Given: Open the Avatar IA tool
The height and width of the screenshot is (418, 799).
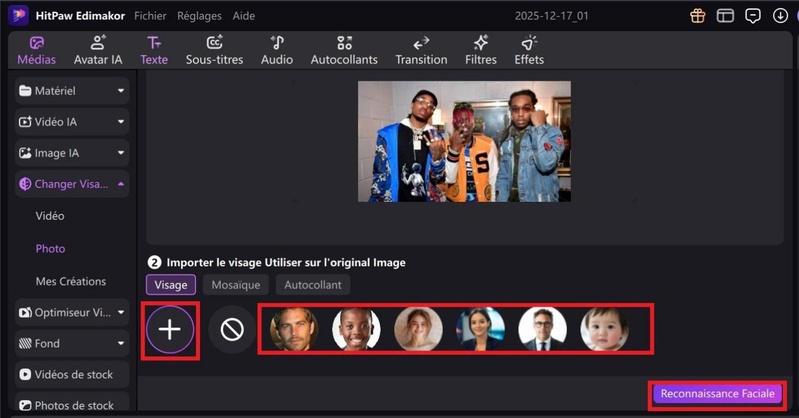Looking at the screenshot, I should click(x=98, y=50).
